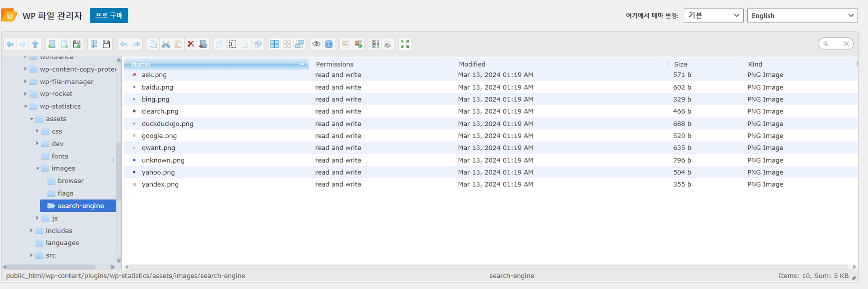Expand the includes folder arrow
Image resolution: width=868 pixels, height=289 pixels.
coord(31,230)
